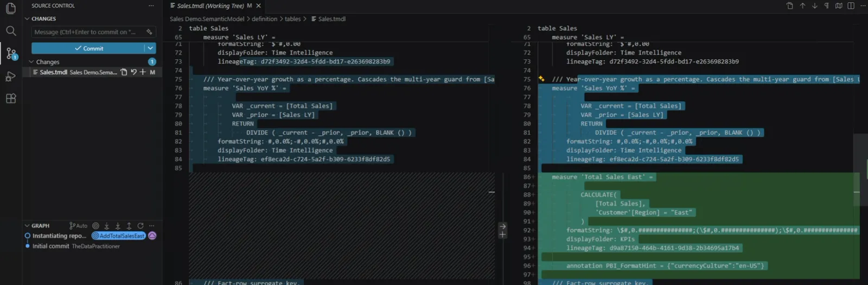Click the definition breadcrumb
The image size is (868, 285).
[x=264, y=19]
